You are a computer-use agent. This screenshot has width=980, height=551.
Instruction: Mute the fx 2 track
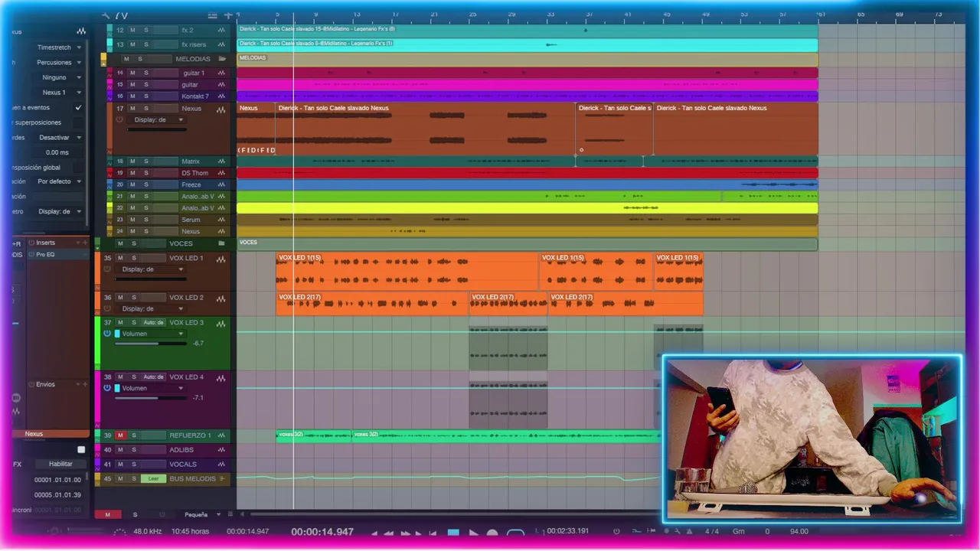coord(132,30)
